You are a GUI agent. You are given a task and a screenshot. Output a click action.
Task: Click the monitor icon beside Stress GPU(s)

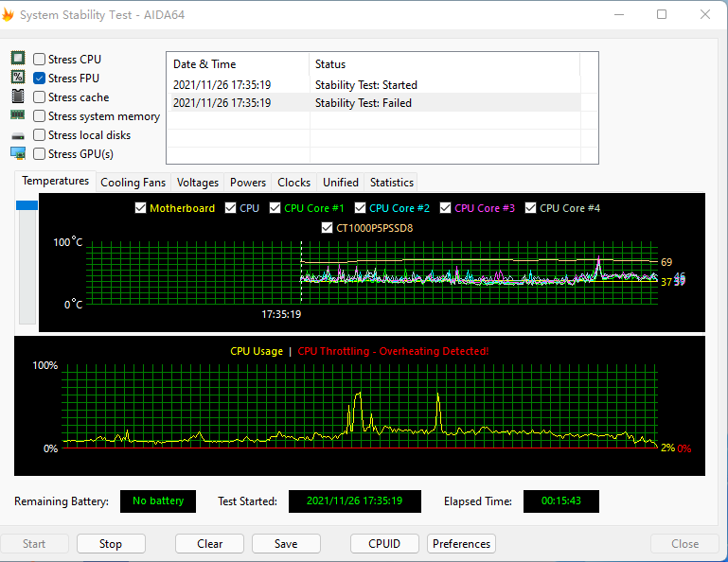(x=17, y=153)
